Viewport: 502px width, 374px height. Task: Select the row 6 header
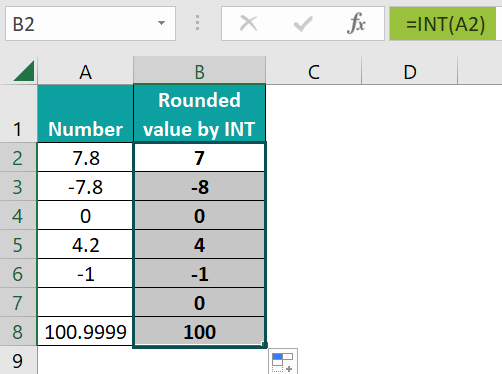click(x=18, y=273)
